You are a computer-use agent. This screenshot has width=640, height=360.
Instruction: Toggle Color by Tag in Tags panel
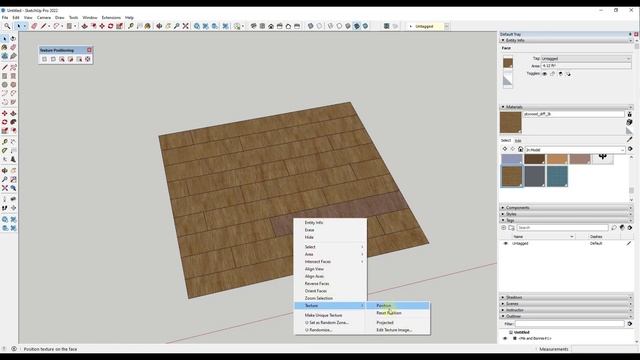pyautogui.click(x=622, y=227)
